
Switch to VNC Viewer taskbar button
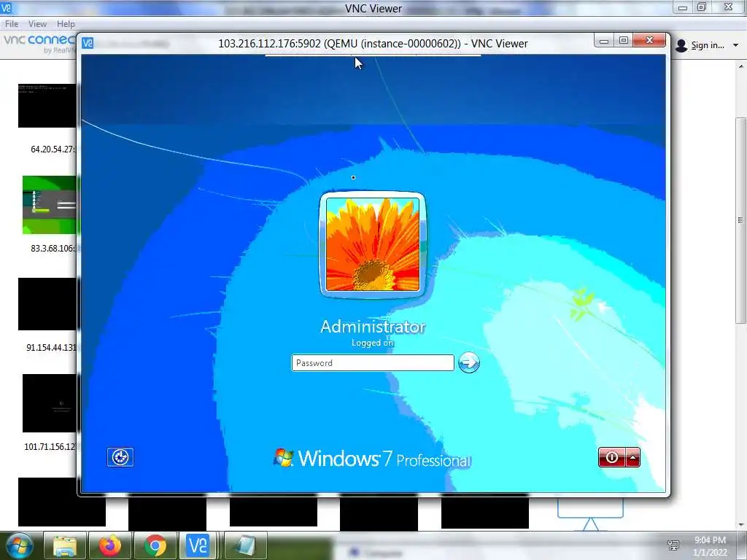[198, 546]
